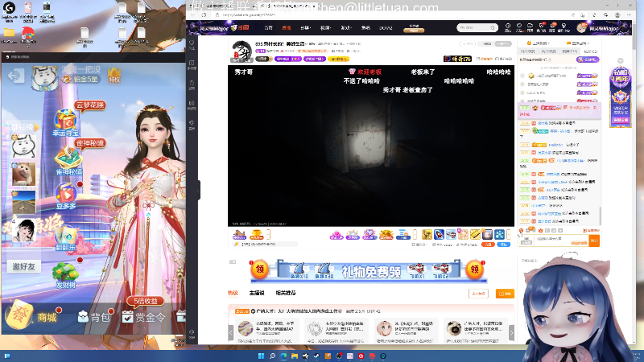
Task: Click the 邀好友 invite button
Action: (x=23, y=267)
